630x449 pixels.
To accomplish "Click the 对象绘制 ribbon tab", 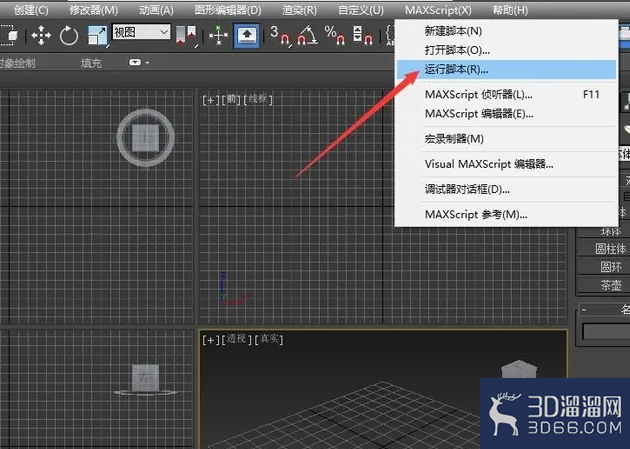I will tap(17, 63).
